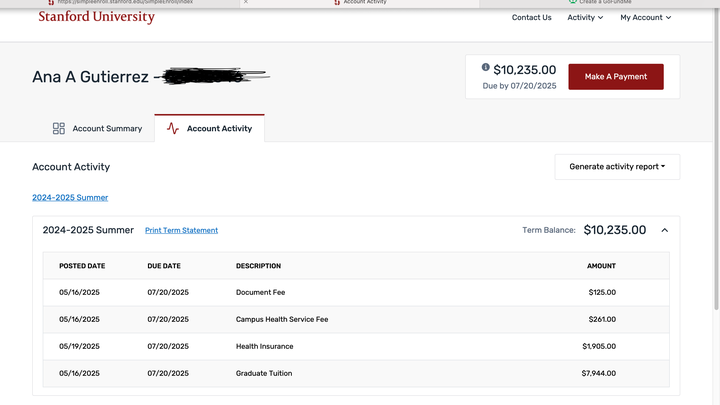Click the Stanford University logo

[96, 17]
